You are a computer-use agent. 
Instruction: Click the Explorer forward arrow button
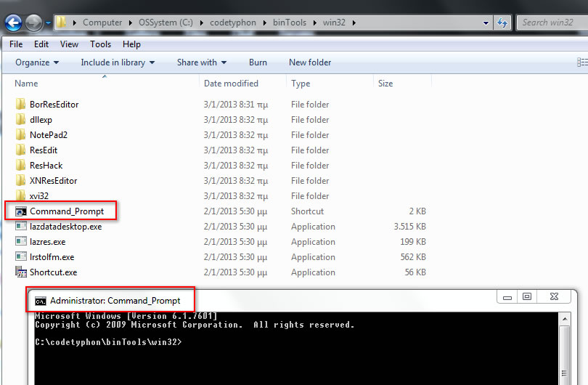[x=33, y=23]
